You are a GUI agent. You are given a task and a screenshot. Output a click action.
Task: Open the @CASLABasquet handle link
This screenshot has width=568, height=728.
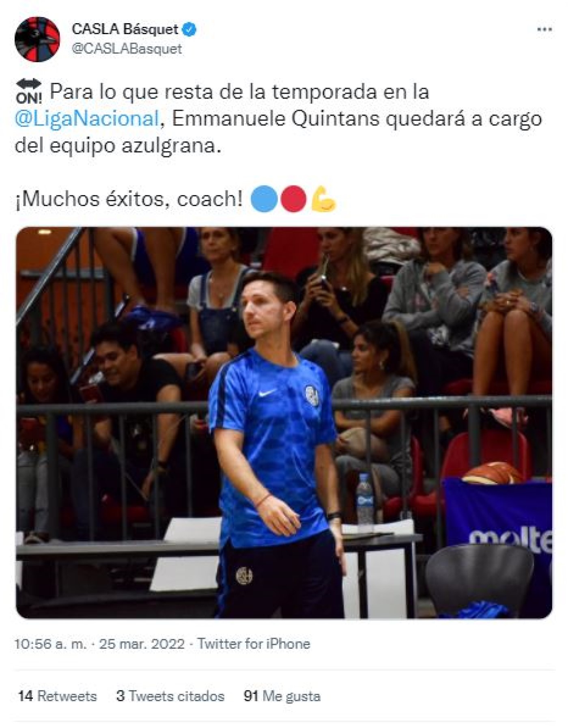127,49
